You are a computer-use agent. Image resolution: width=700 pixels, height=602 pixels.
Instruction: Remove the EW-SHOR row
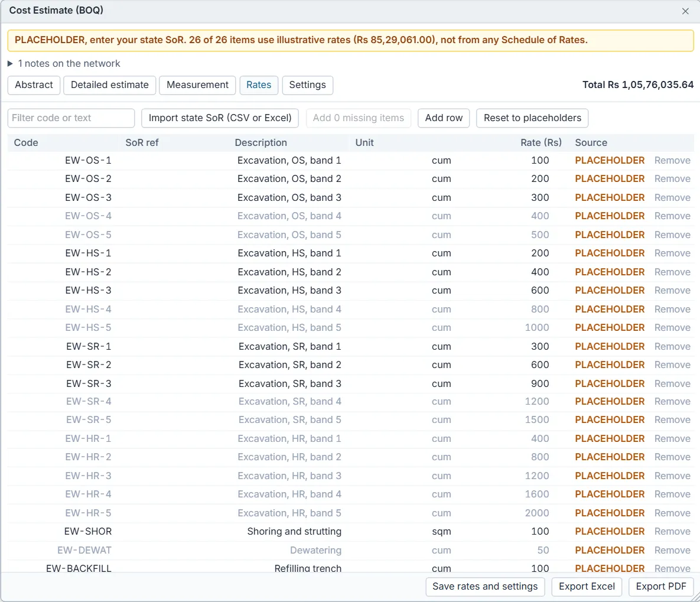[672, 532]
